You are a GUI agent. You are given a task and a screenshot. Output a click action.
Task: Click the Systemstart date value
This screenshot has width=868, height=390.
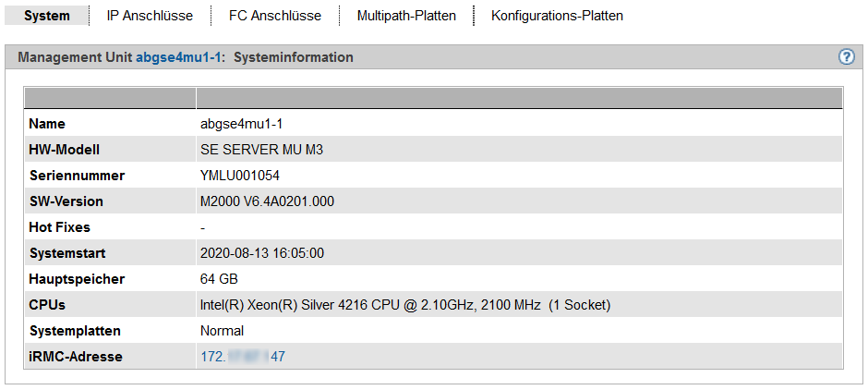click(262, 253)
